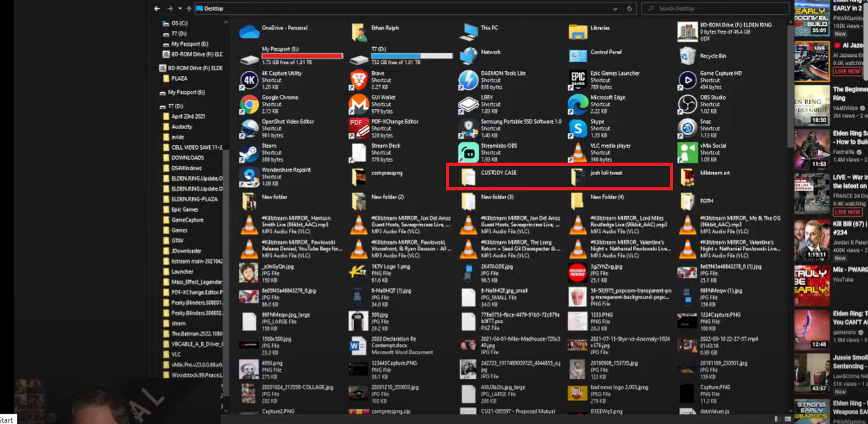Screen dimensions: 868x424
Task: Refresh the Desktop folder view
Action: point(629,8)
